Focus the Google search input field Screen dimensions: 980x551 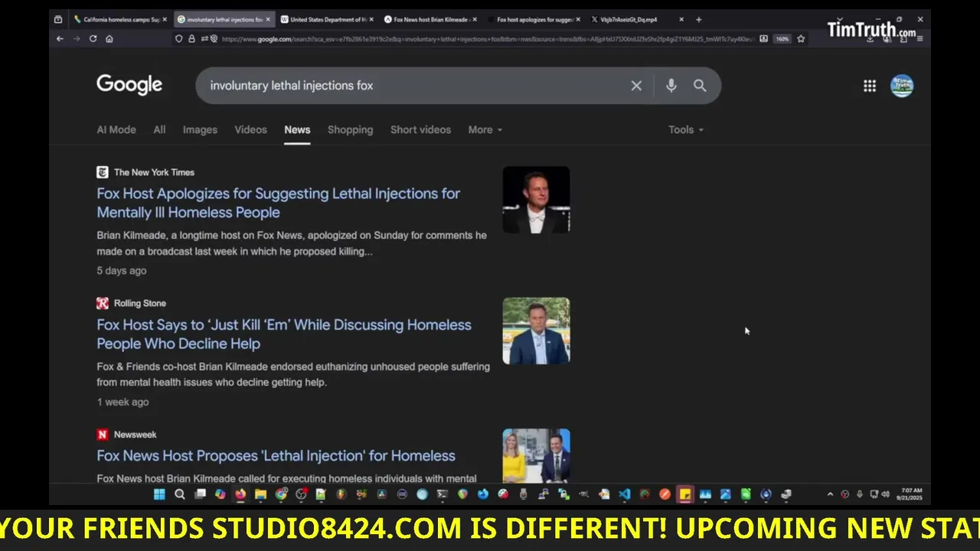[413, 86]
